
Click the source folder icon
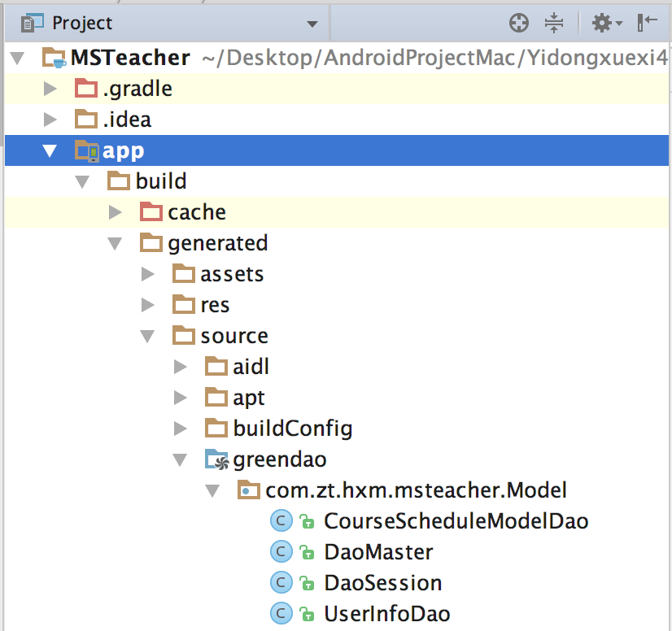click(184, 335)
